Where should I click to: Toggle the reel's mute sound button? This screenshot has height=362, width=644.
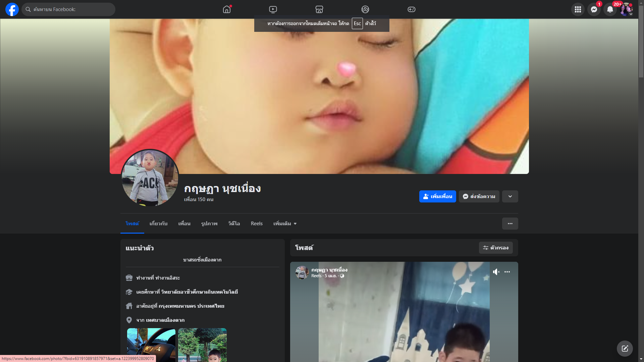coord(496,272)
